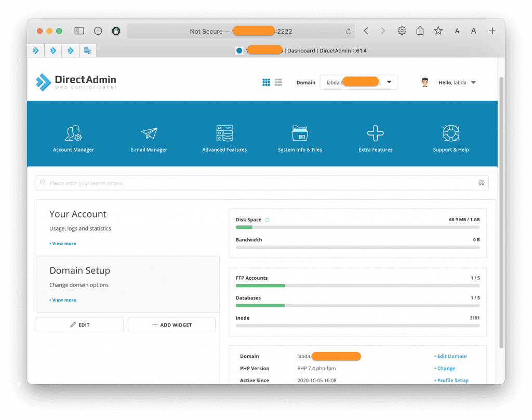Click the ADD WIDGET button
This screenshot has width=532, height=420.
pos(171,324)
